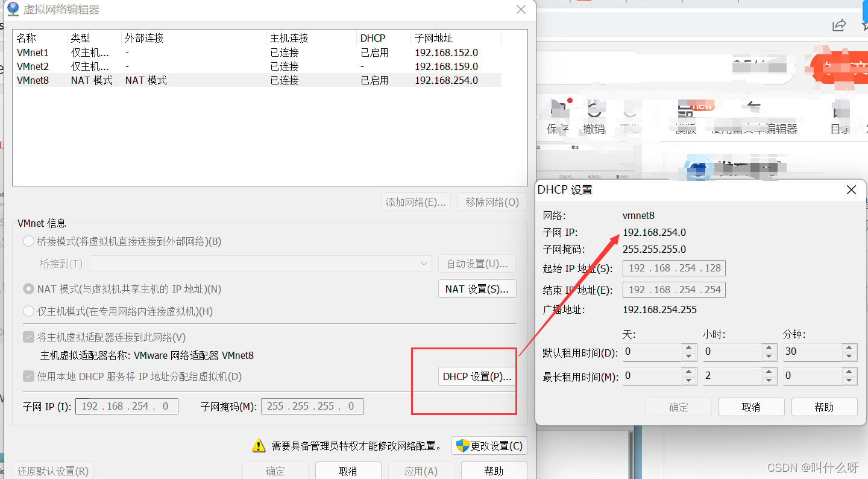Increase max lease days stepper
This screenshot has width=868, height=479.
(689, 372)
